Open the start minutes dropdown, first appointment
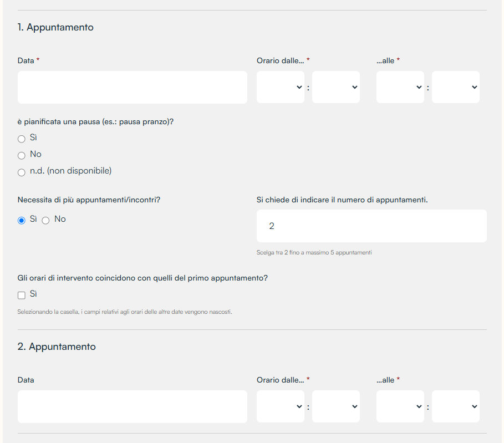504x443 pixels. (x=336, y=87)
